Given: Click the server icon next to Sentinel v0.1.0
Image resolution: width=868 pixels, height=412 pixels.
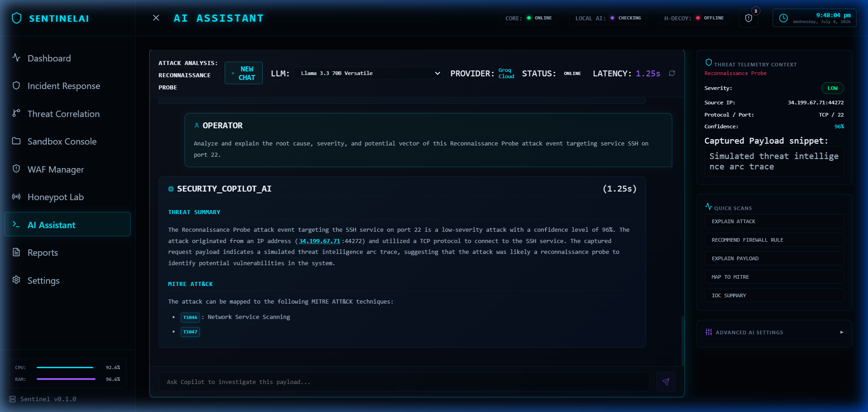Looking at the screenshot, I should [x=13, y=399].
